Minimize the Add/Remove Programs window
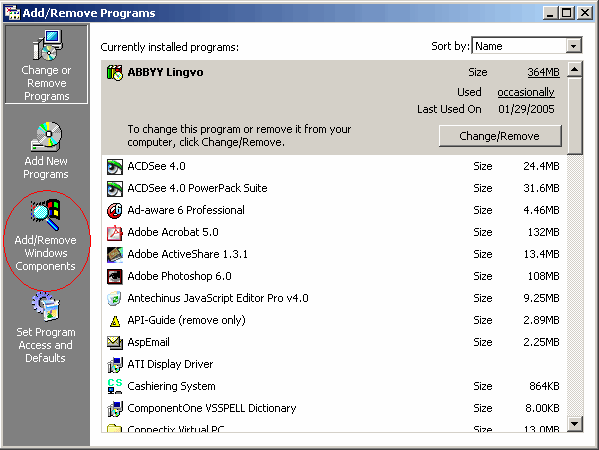Viewport: 599px width, 450px height. pyautogui.click(x=550, y=13)
